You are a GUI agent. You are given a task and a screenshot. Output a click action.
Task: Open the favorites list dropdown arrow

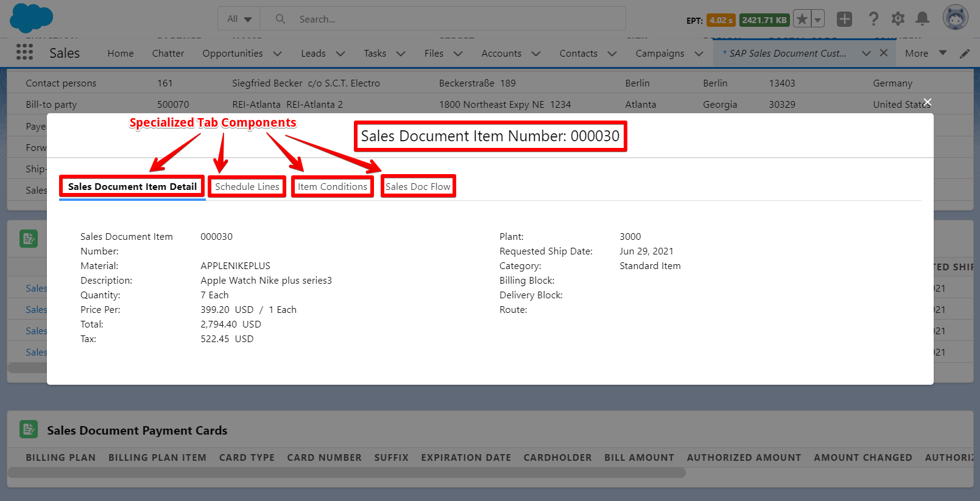tap(818, 19)
